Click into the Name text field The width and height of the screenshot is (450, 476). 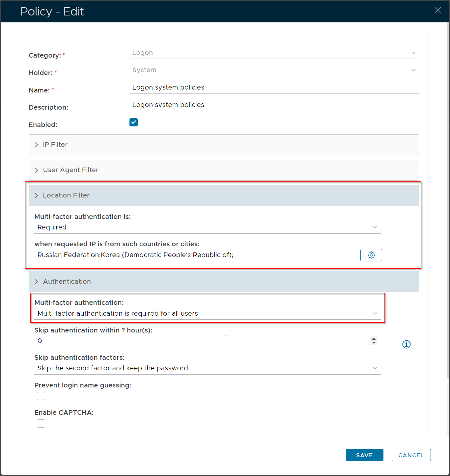(274, 88)
